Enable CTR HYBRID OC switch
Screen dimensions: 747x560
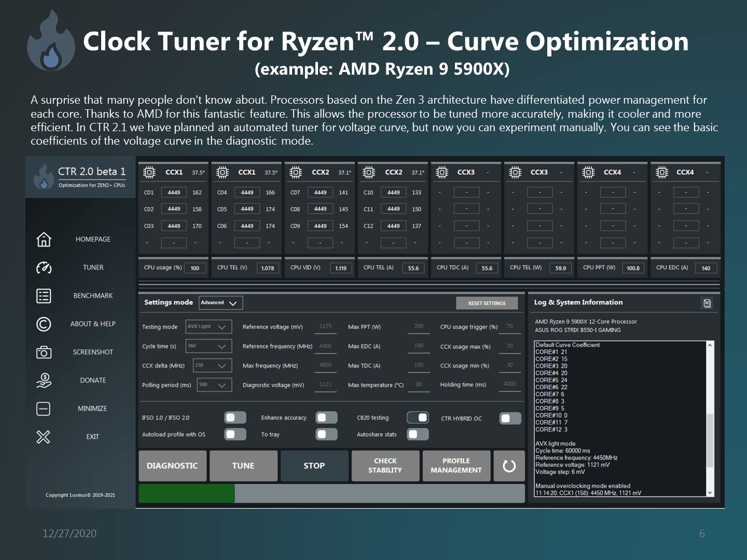pos(510,418)
